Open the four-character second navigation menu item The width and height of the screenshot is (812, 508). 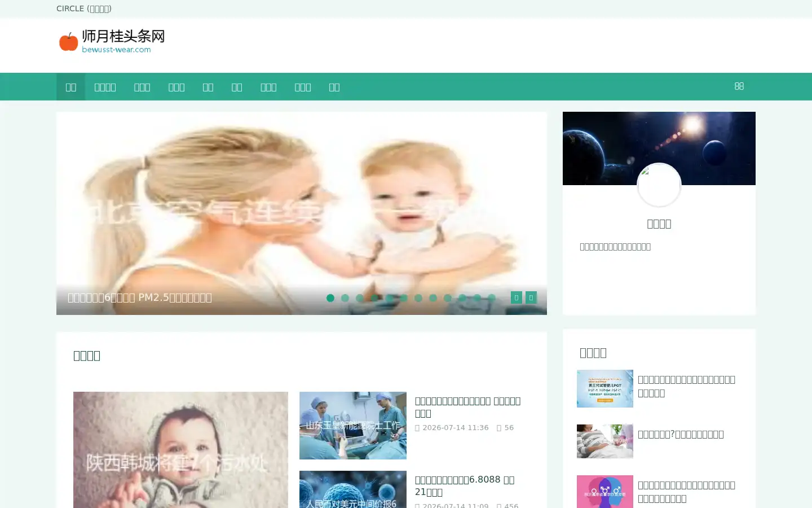tap(105, 87)
